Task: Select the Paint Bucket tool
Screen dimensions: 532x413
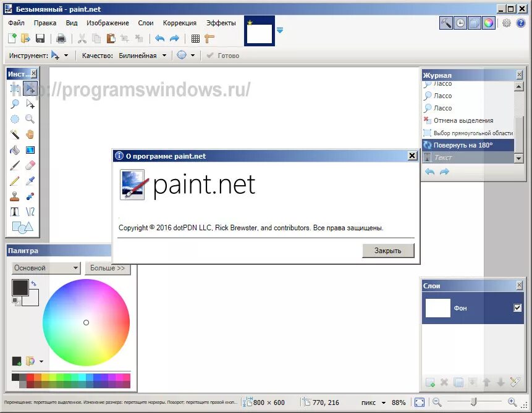Action: coord(15,150)
